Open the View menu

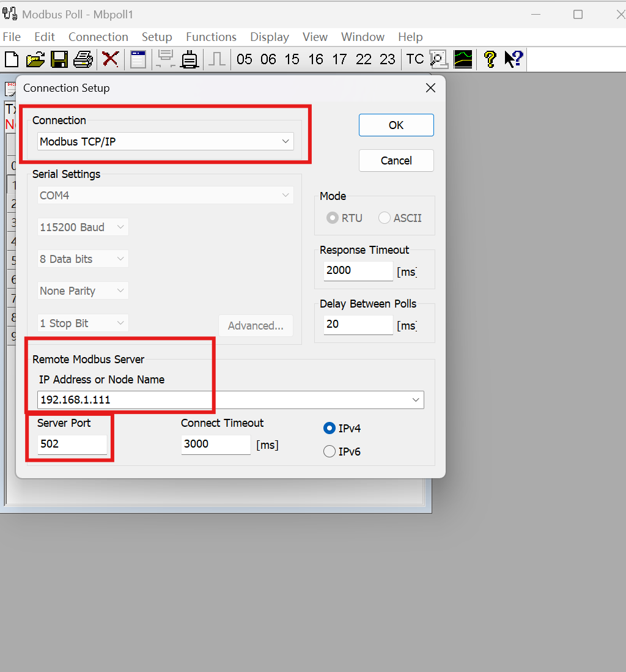(x=315, y=37)
